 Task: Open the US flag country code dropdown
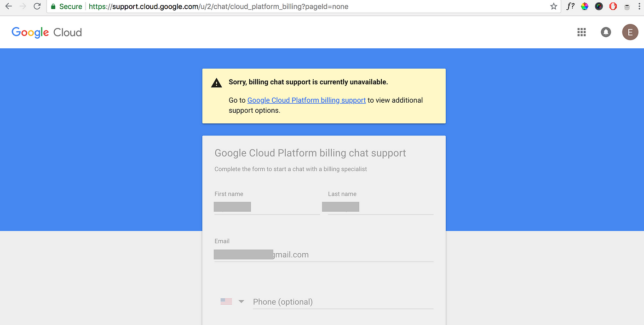tap(232, 302)
